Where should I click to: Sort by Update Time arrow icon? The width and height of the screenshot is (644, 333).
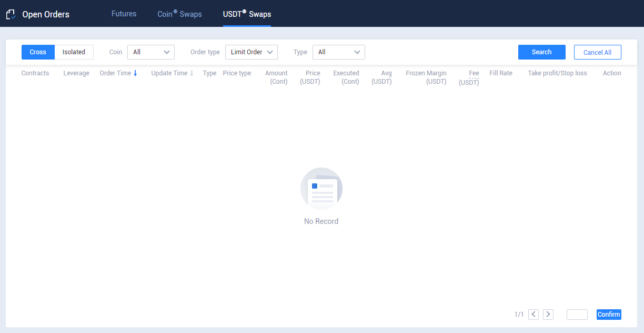(192, 73)
